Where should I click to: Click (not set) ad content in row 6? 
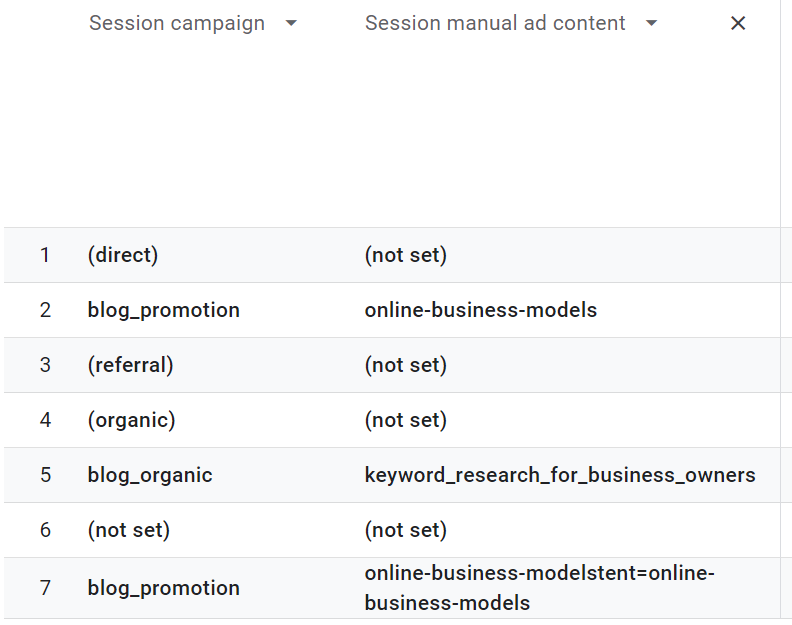point(406,530)
